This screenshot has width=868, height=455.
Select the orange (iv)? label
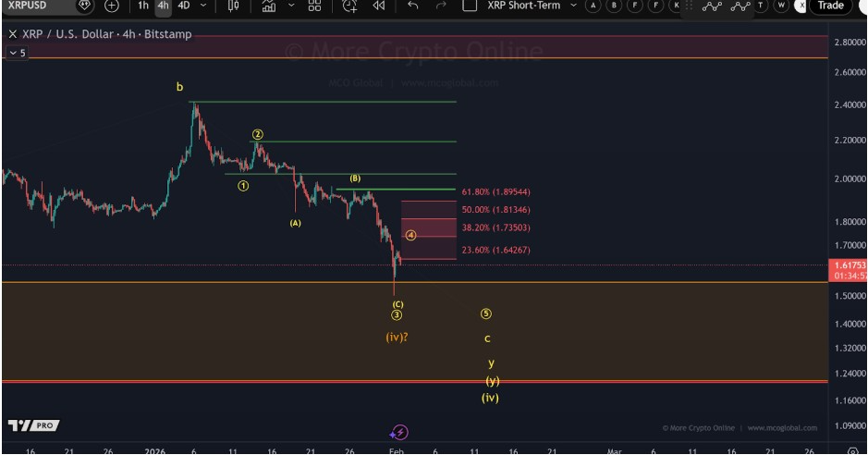tap(397, 337)
